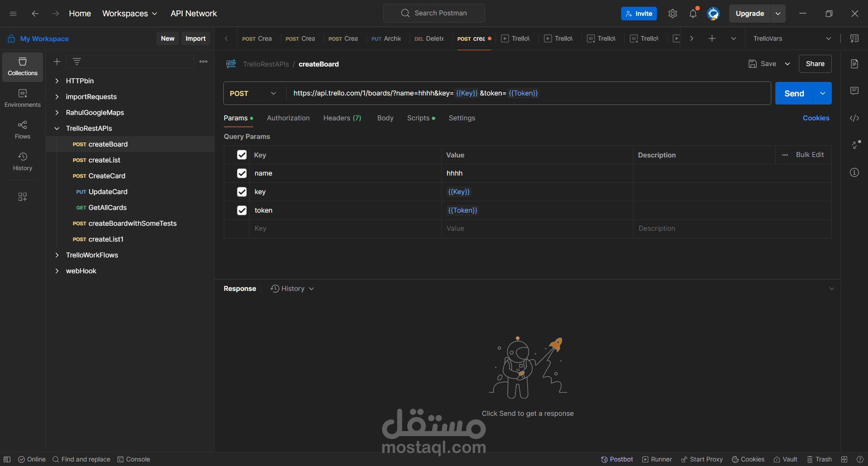Screen dimensions: 868x466
Task: Open the TrelloVars environment selector
Action: pyautogui.click(x=792, y=38)
